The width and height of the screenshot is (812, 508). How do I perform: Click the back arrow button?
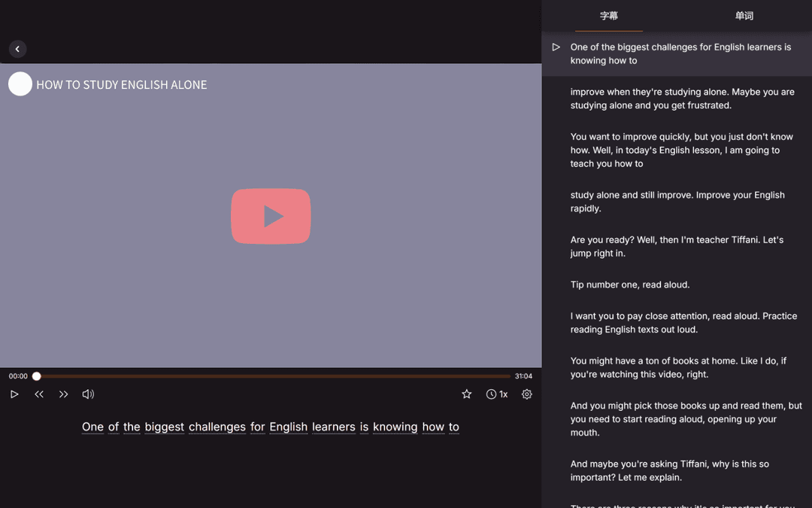point(17,49)
